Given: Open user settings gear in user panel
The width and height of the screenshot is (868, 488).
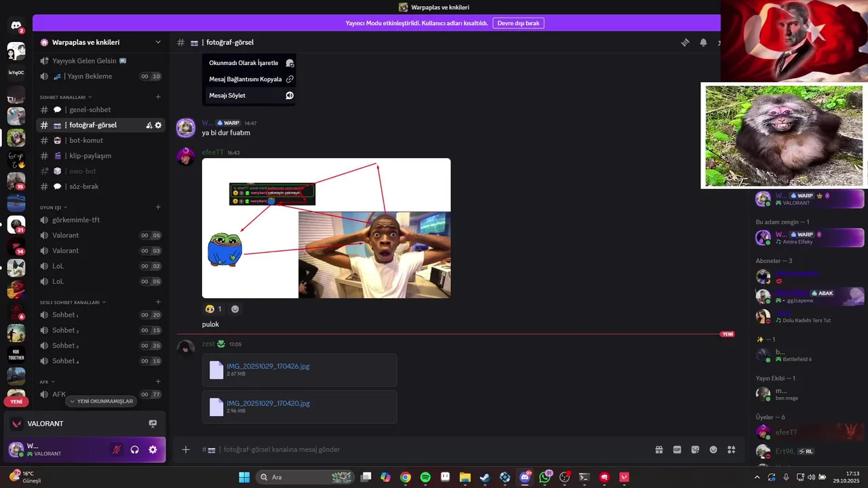Looking at the screenshot, I should coord(153,449).
